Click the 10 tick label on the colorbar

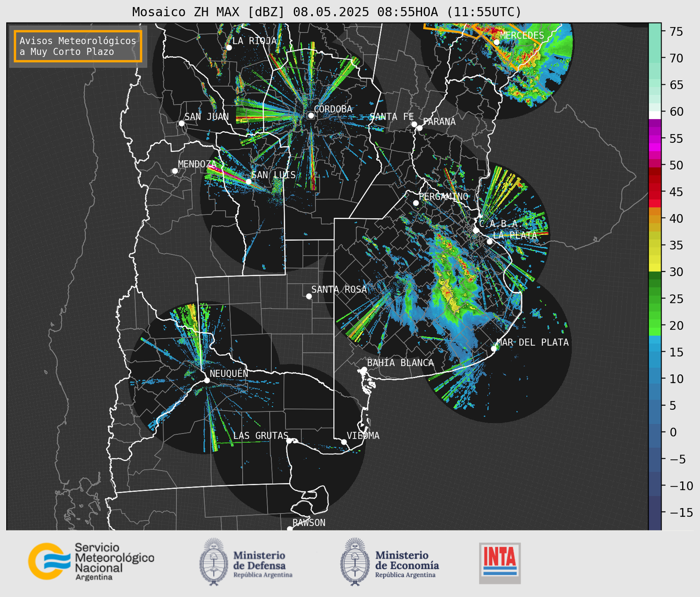click(676, 379)
